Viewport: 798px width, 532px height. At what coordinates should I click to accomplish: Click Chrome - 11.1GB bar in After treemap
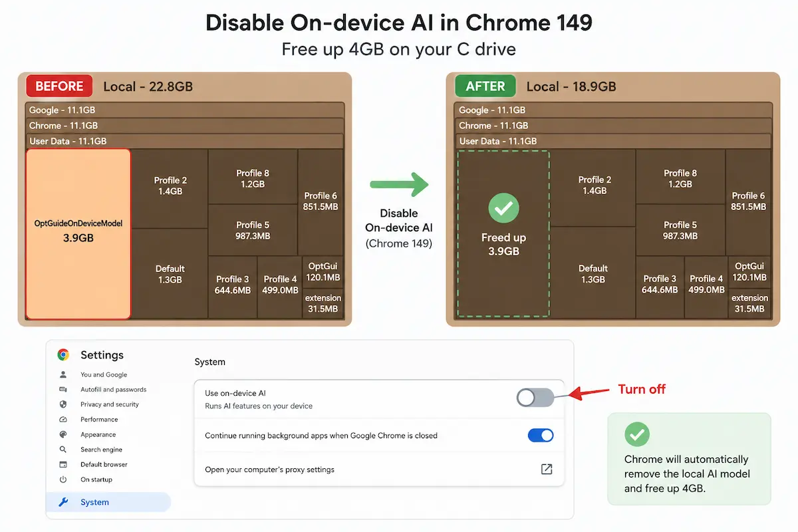coord(614,126)
